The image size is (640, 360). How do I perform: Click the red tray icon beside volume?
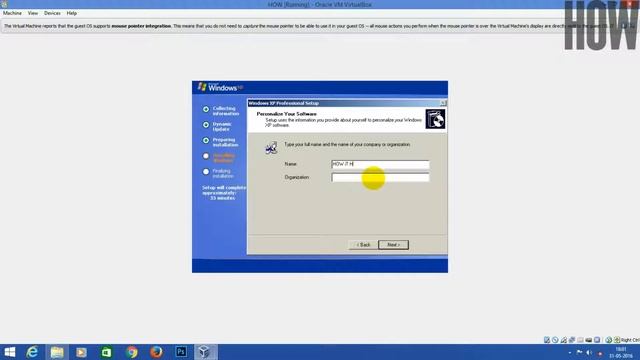[600, 354]
